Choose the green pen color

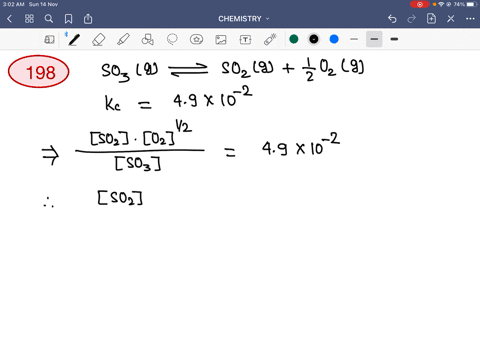pos(294,39)
